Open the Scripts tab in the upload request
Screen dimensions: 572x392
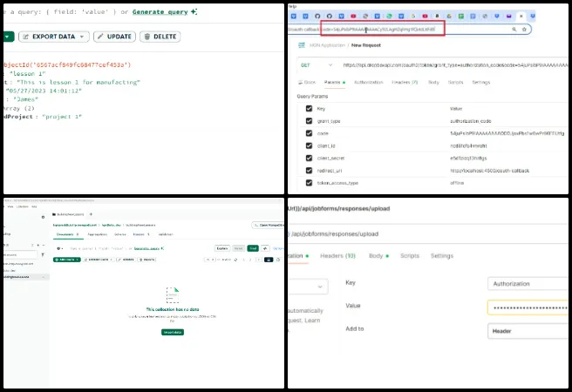point(409,256)
